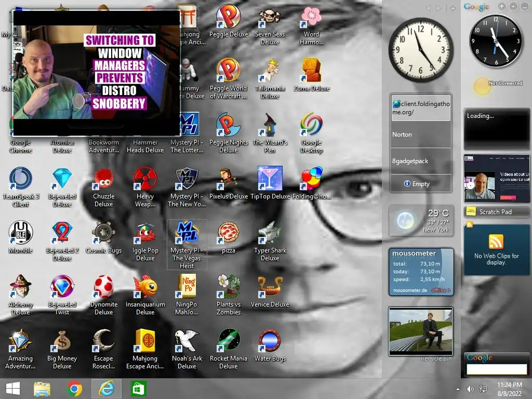
Task: Open the sidebar video thumbnail
Action: pos(497,179)
